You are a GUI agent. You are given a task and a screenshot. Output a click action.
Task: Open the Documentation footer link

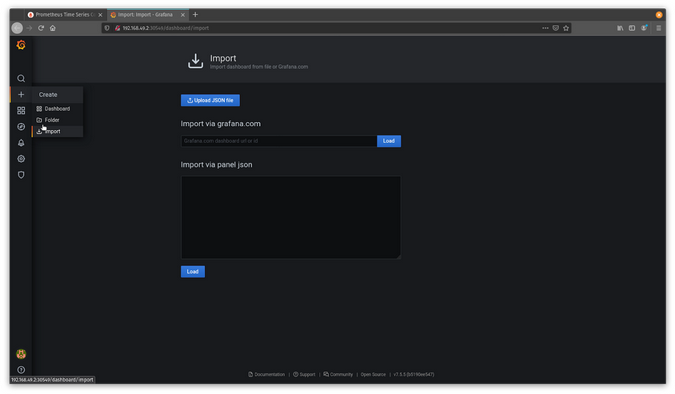(266, 374)
